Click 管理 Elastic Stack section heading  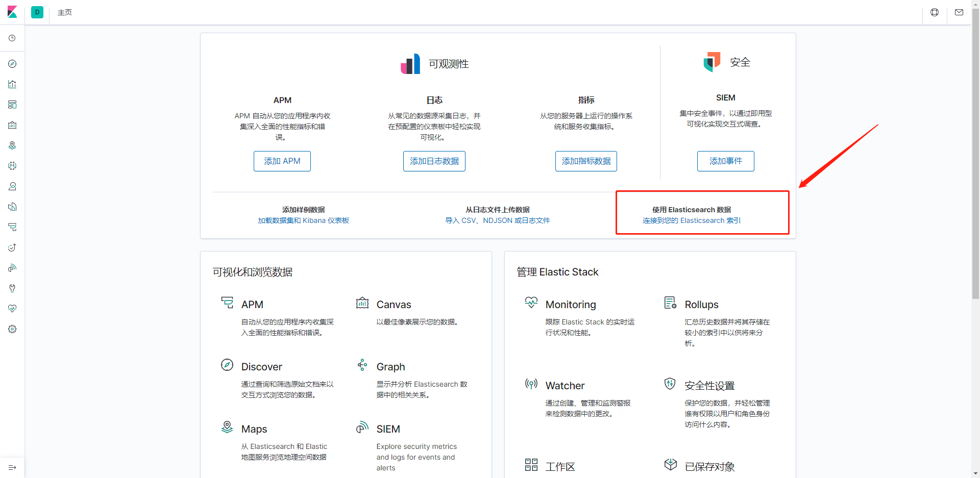(557, 272)
